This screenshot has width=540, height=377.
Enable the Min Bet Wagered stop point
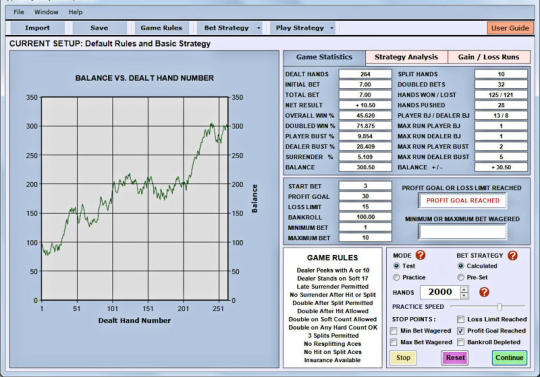[393, 331]
